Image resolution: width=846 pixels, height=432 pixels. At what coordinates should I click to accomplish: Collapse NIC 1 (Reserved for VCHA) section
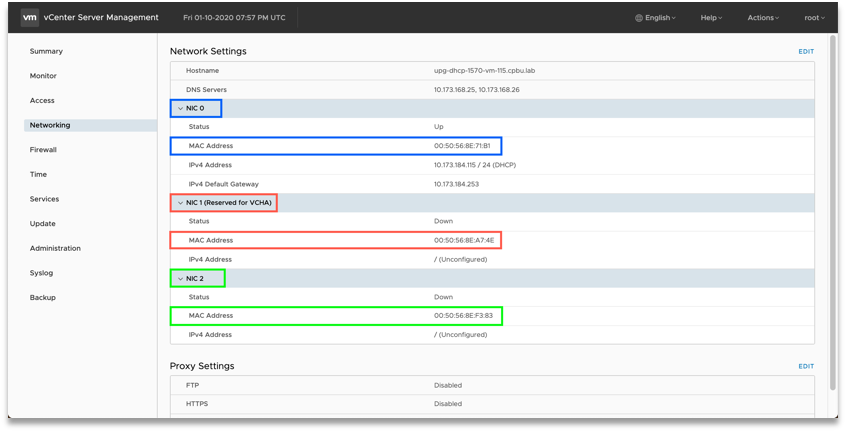click(x=180, y=203)
